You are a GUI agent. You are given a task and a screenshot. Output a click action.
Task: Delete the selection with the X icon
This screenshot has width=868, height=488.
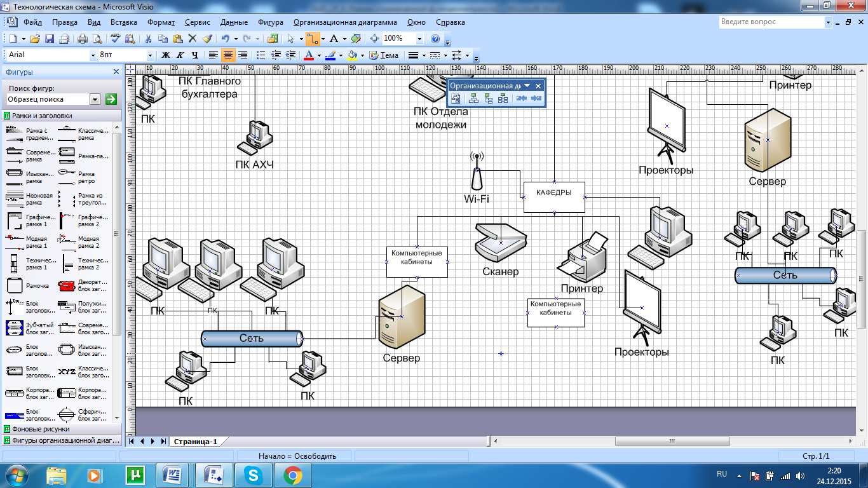tap(193, 39)
